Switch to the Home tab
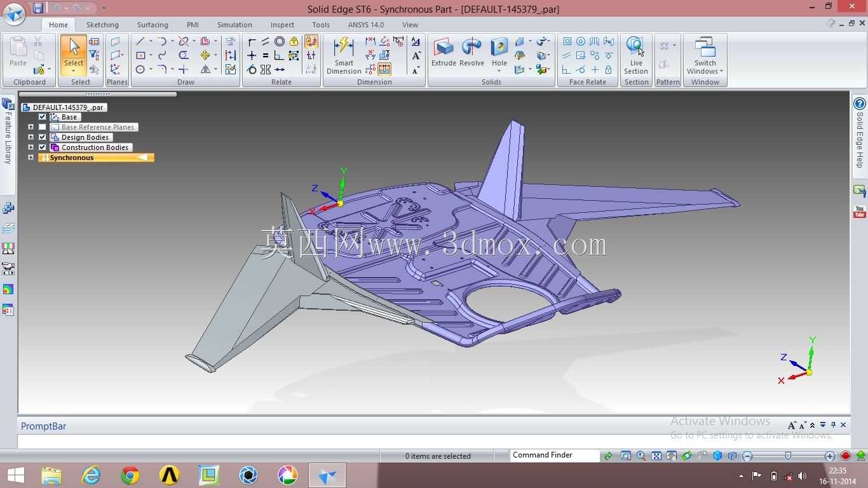868x488 pixels. (58, 25)
